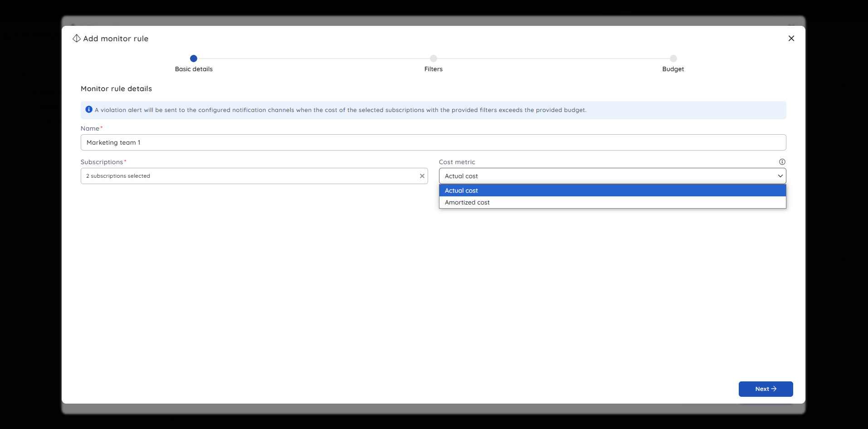This screenshot has width=868, height=429.
Task: Click the blue info icon in the alert banner
Action: tap(89, 109)
